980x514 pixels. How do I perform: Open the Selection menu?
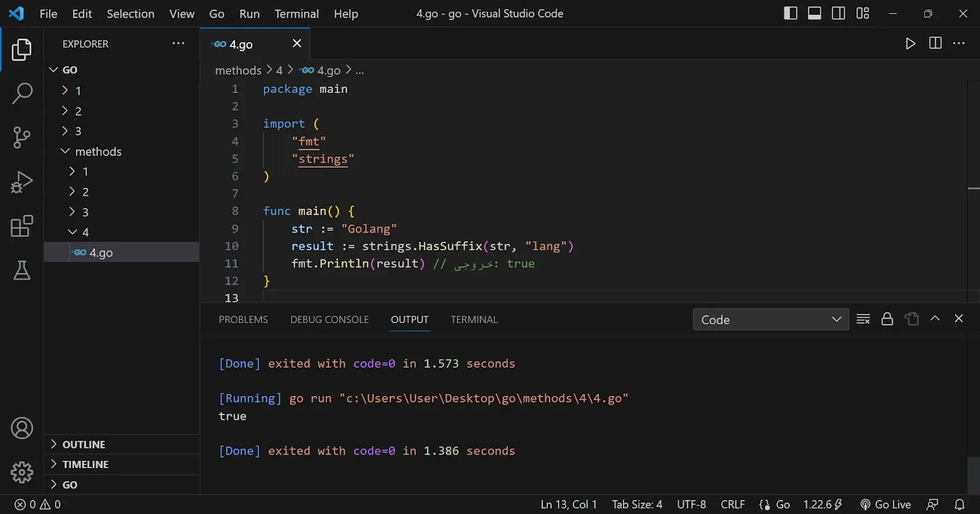(x=130, y=13)
